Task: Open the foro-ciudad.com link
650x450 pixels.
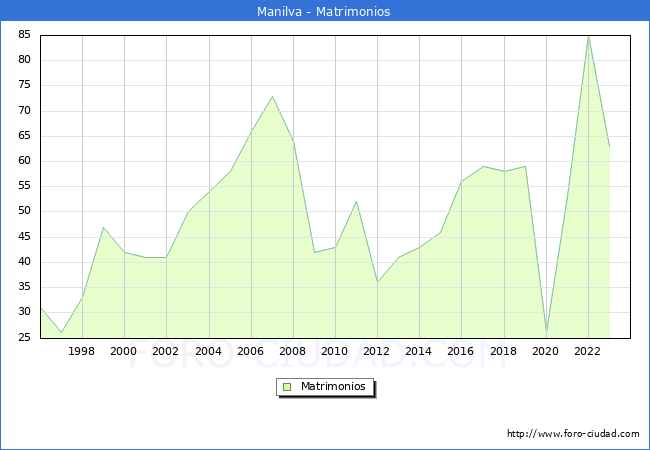Action: click(x=573, y=434)
